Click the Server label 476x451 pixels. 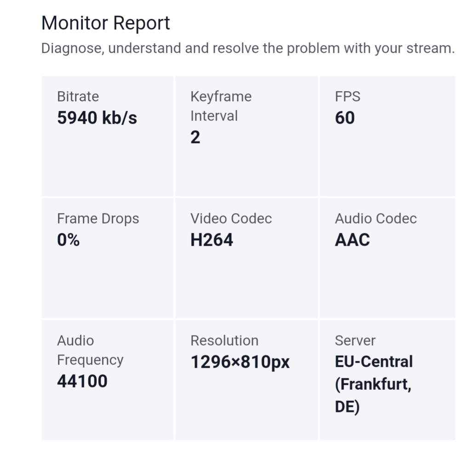[355, 341]
